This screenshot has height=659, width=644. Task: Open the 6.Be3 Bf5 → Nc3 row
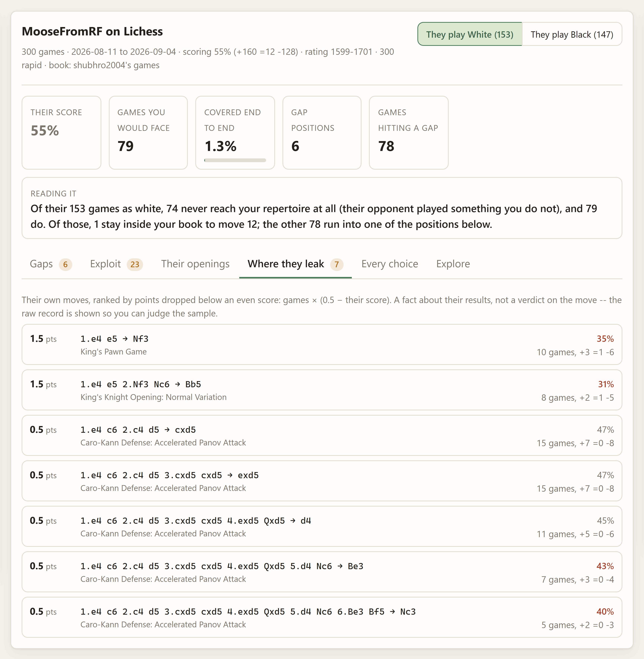click(x=322, y=617)
